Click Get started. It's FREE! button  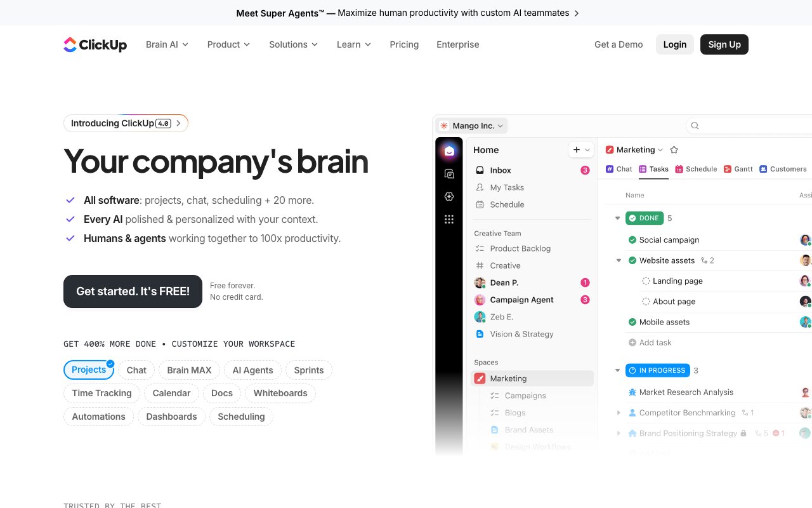pyautogui.click(x=133, y=291)
